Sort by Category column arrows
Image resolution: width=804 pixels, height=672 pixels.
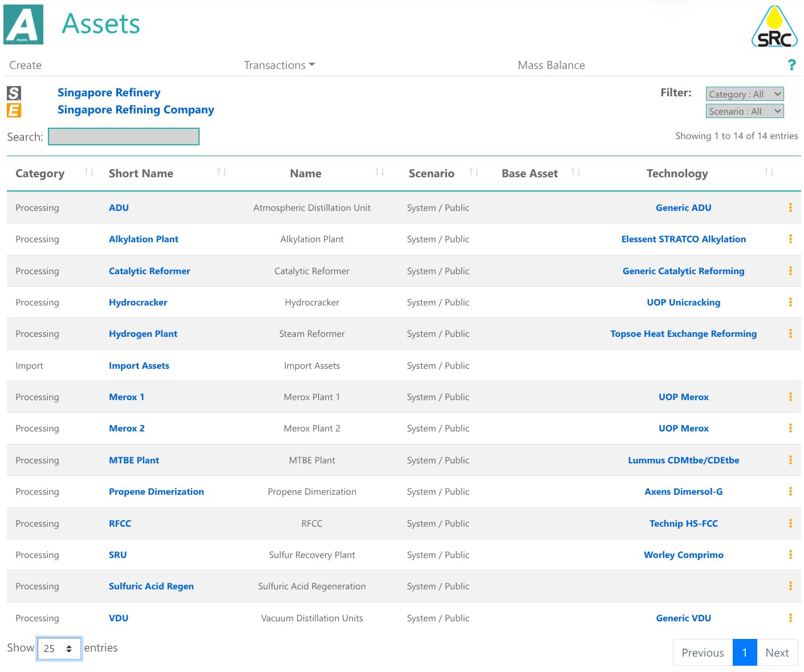click(89, 172)
